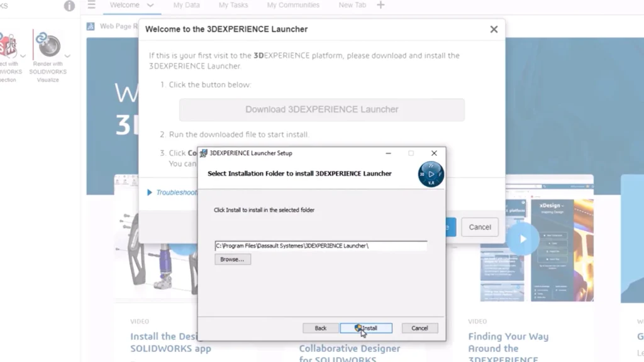Minimize the 3DEXPERIENCE Launcher Setup window
Screen dimensions: 644x362
pyautogui.click(x=388, y=153)
